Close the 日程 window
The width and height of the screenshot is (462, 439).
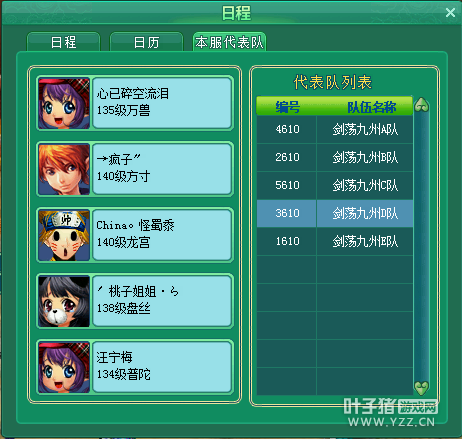point(450,13)
